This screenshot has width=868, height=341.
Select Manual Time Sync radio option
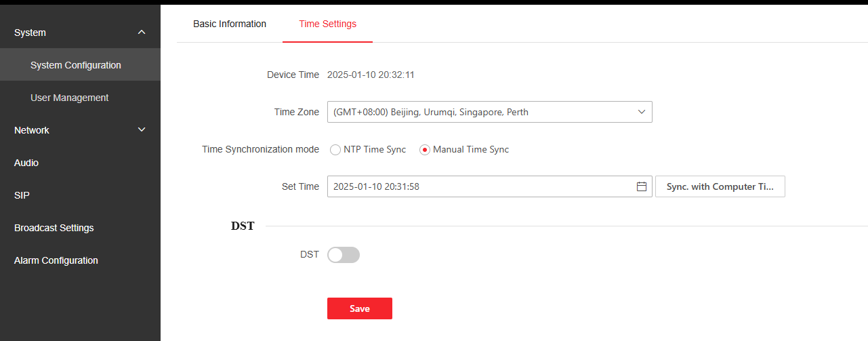[x=425, y=150]
